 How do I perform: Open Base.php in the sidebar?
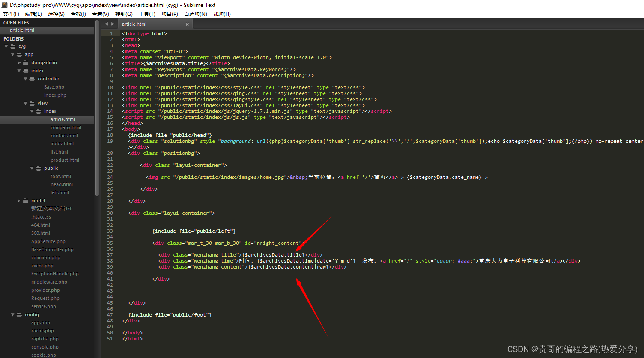tap(54, 87)
